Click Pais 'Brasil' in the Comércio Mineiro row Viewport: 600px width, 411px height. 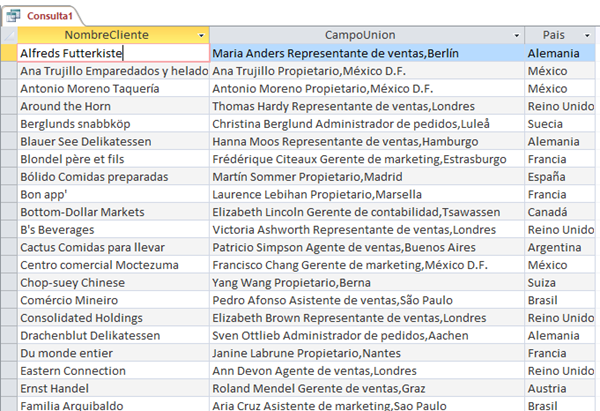560,300
